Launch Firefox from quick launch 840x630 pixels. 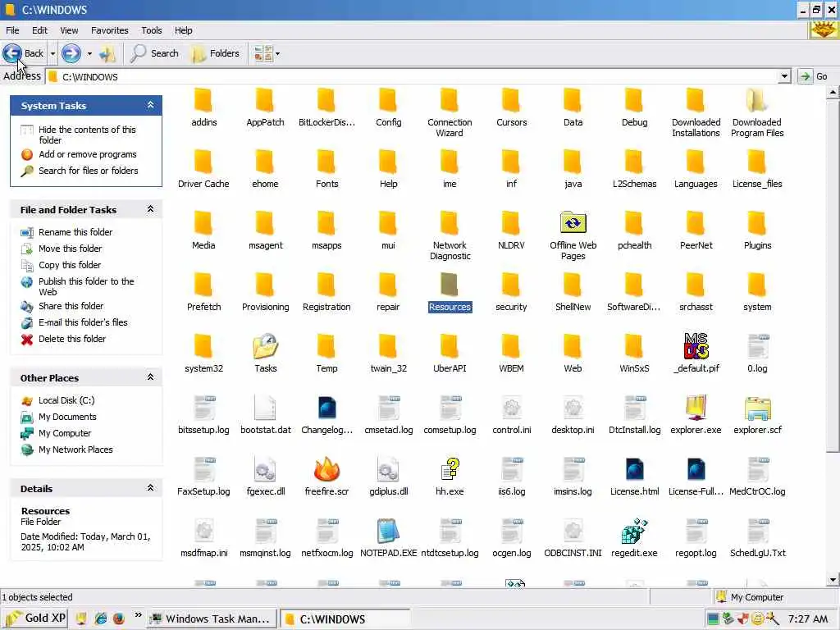119,619
